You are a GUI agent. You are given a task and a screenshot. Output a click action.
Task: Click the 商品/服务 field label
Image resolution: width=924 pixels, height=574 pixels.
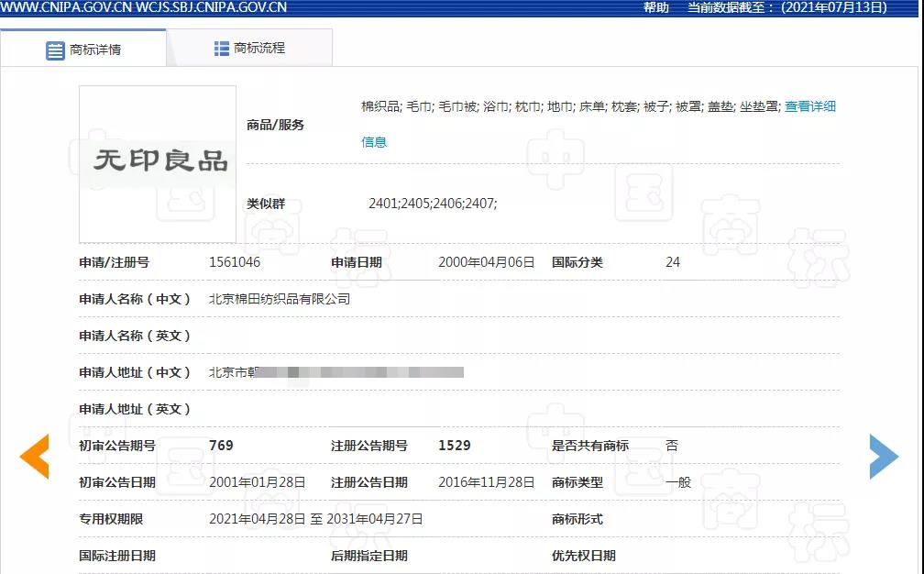coord(275,125)
